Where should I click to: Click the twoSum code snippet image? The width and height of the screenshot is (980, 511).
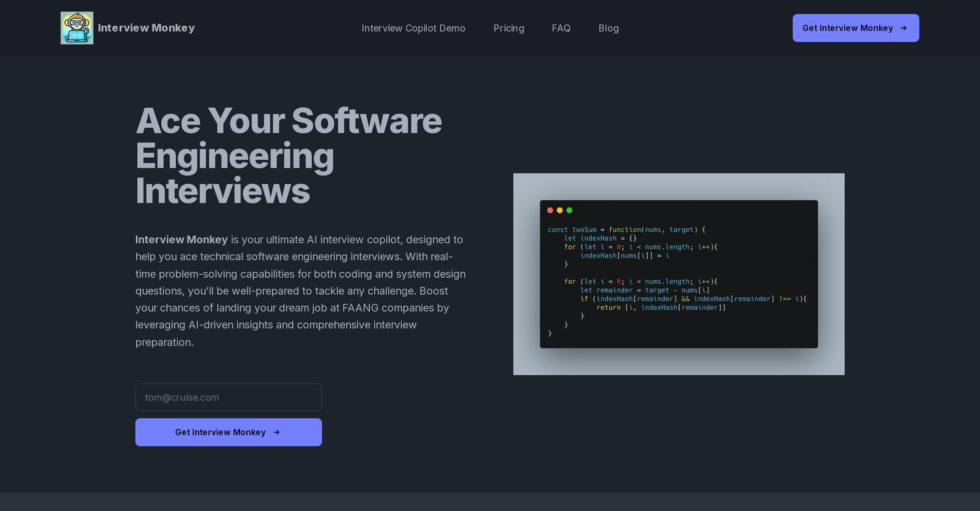click(678, 279)
